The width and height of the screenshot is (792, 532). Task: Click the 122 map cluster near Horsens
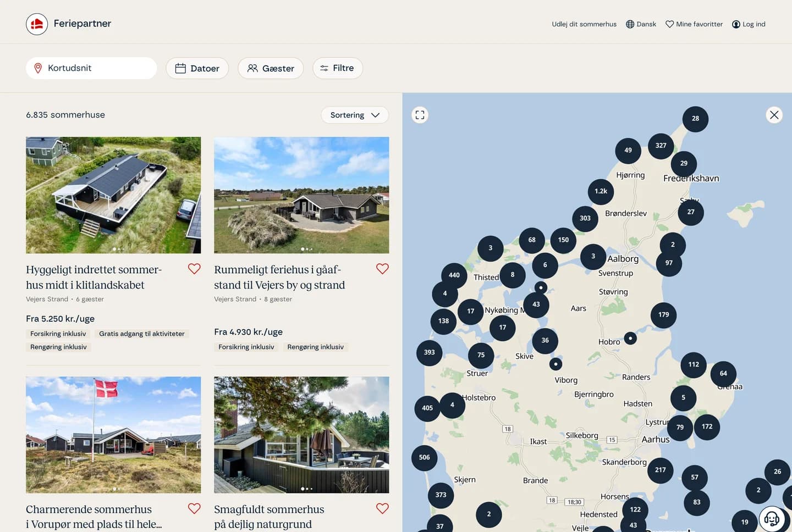[x=635, y=510]
